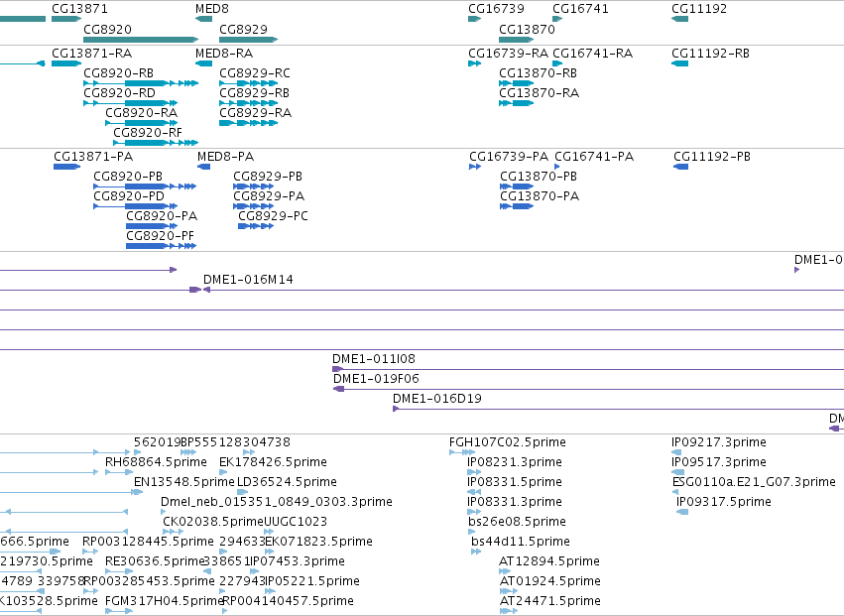The image size is (844, 616).
Task: Click EST RP004140457.5prime
Action: pyautogui.click(x=288, y=601)
